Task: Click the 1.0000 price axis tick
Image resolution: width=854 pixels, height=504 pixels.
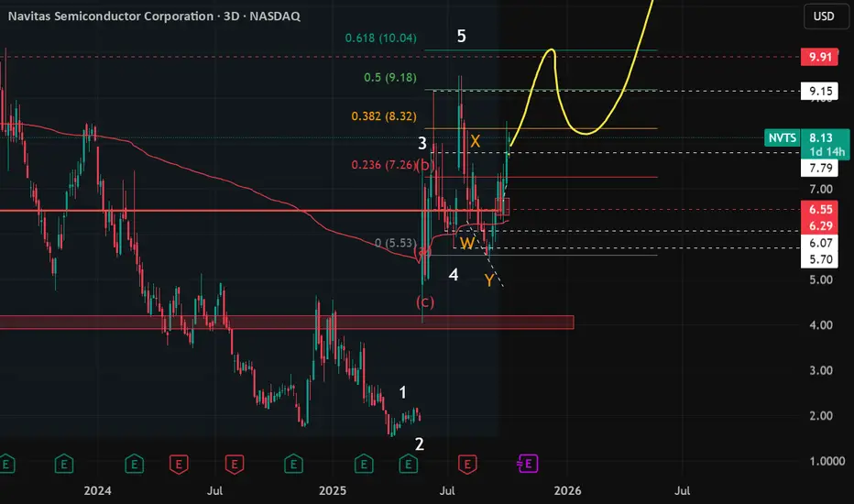Action: (827, 461)
